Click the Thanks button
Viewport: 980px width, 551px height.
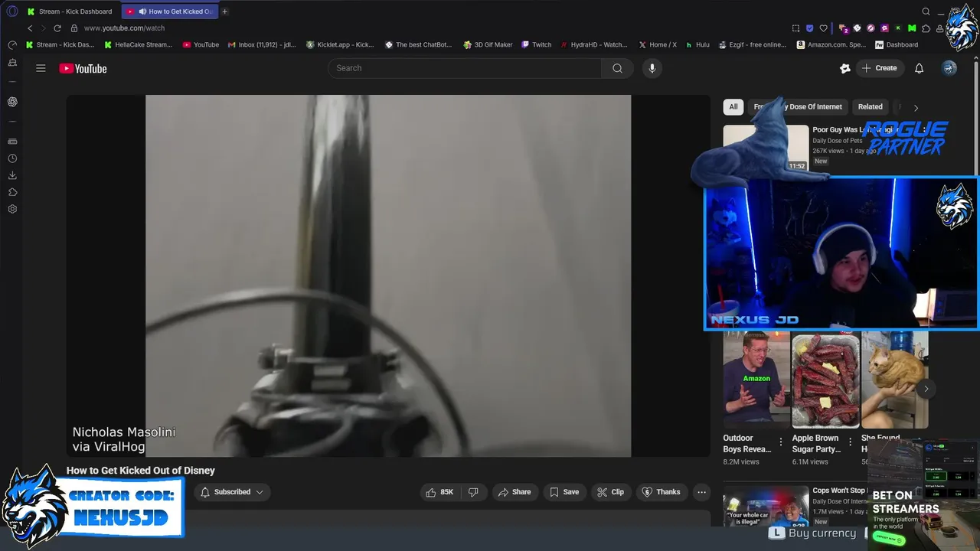click(661, 492)
